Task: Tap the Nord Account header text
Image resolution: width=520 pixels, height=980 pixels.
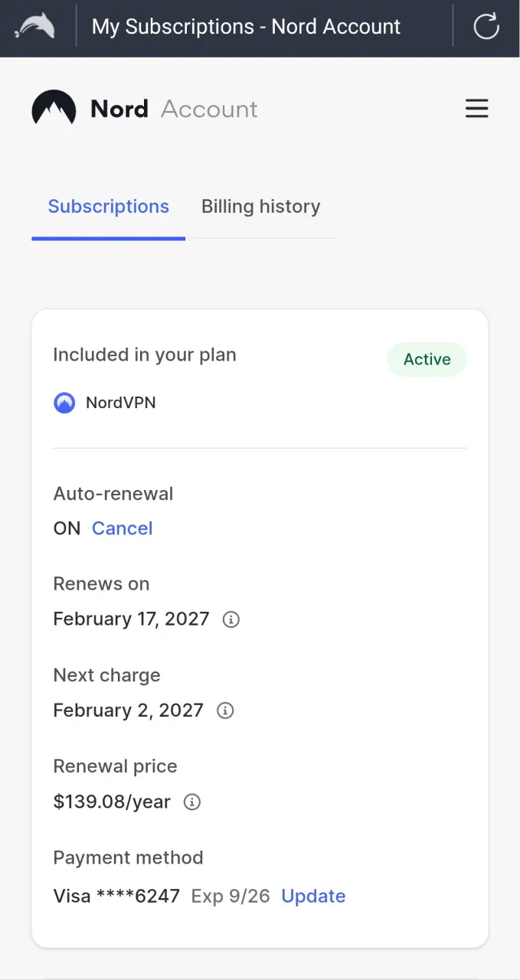Action: 174,109
